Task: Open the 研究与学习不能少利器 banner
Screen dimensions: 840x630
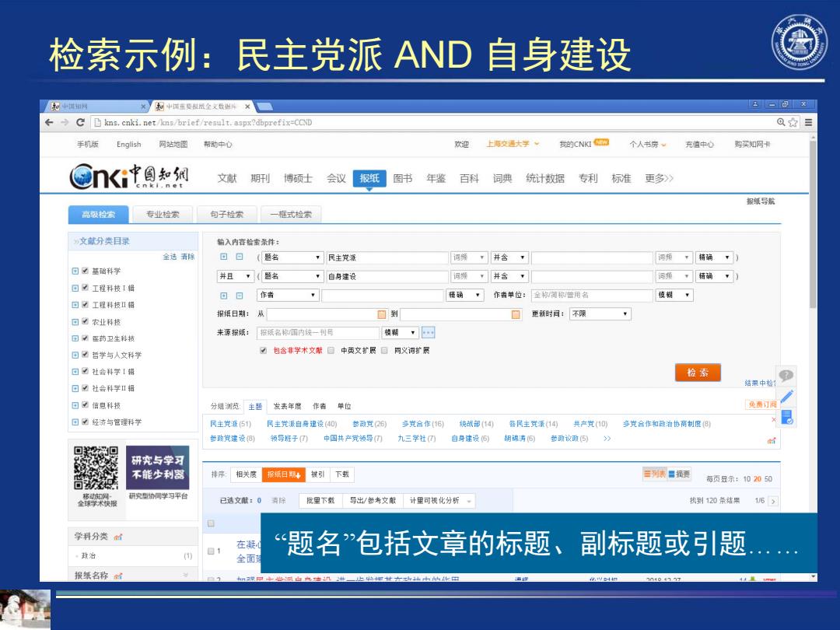Action: tap(157, 467)
